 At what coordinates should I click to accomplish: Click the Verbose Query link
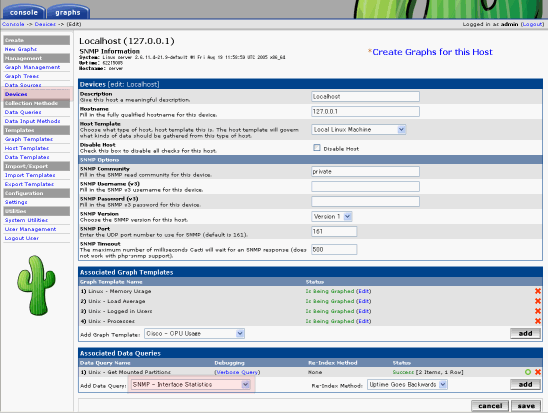coord(237,372)
